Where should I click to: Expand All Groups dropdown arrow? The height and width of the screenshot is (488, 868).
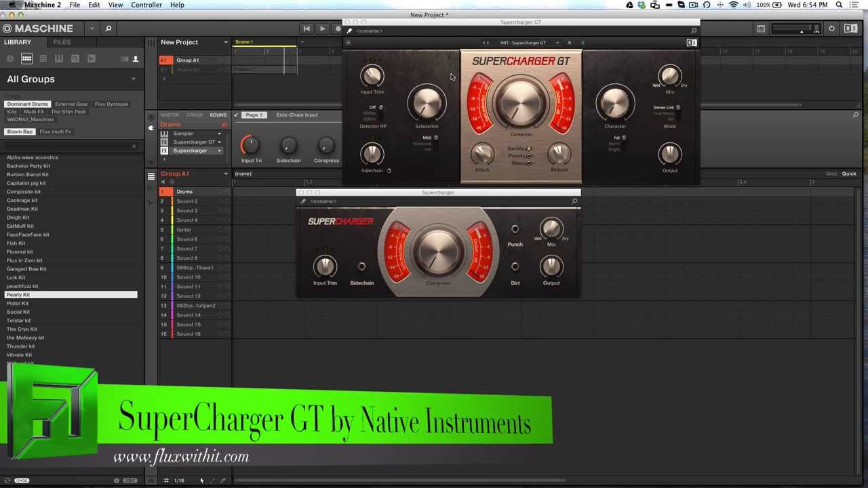point(133,79)
